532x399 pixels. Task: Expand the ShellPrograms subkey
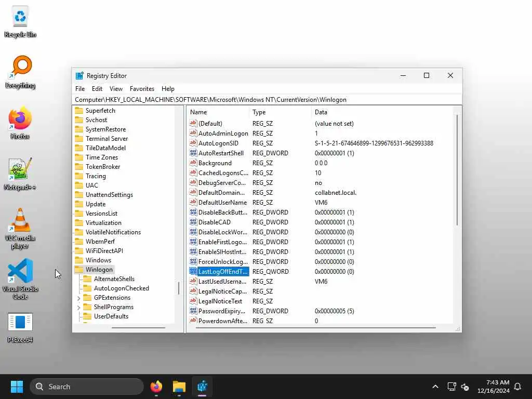(79, 307)
